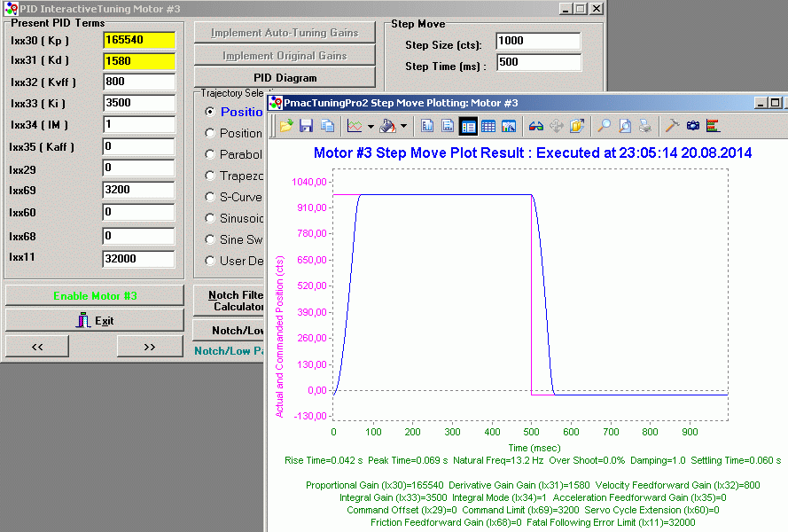Image resolution: width=788 pixels, height=532 pixels.
Task: Click the 'Rise Time=0.042 s' text
Action: pos(324,460)
